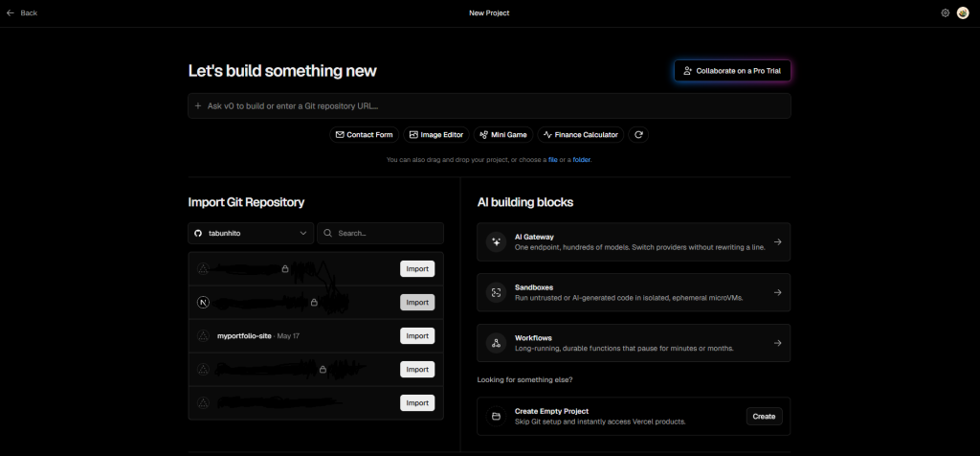Click the chart icon in Finance Calculator chip
This screenshot has width=980, height=456.
pyautogui.click(x=547, y=134)
